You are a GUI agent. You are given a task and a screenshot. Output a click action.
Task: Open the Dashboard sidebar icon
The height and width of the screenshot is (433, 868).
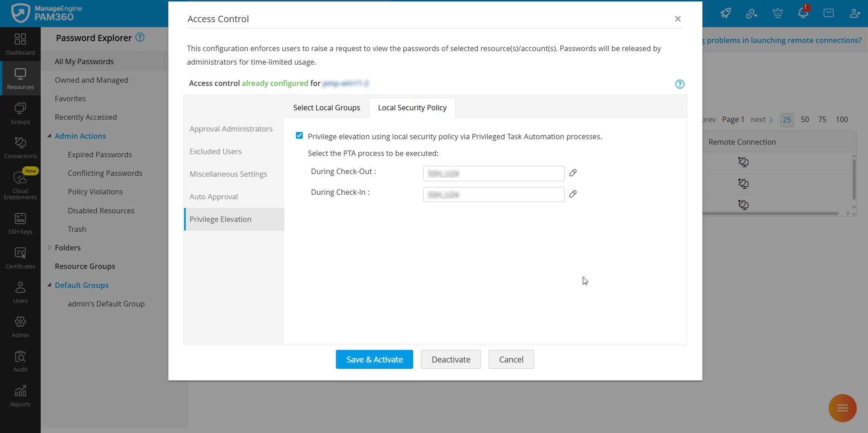click(x=20, y=44)
